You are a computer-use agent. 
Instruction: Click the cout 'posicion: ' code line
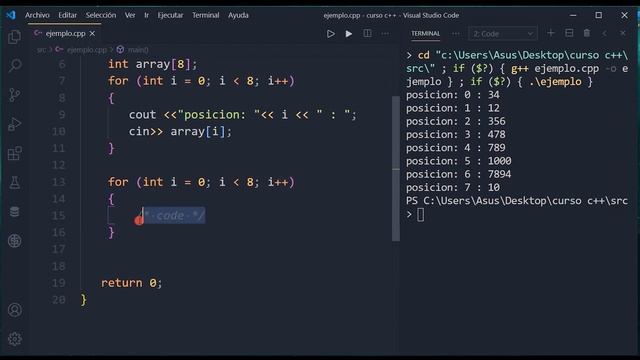[x=242, y=115]
